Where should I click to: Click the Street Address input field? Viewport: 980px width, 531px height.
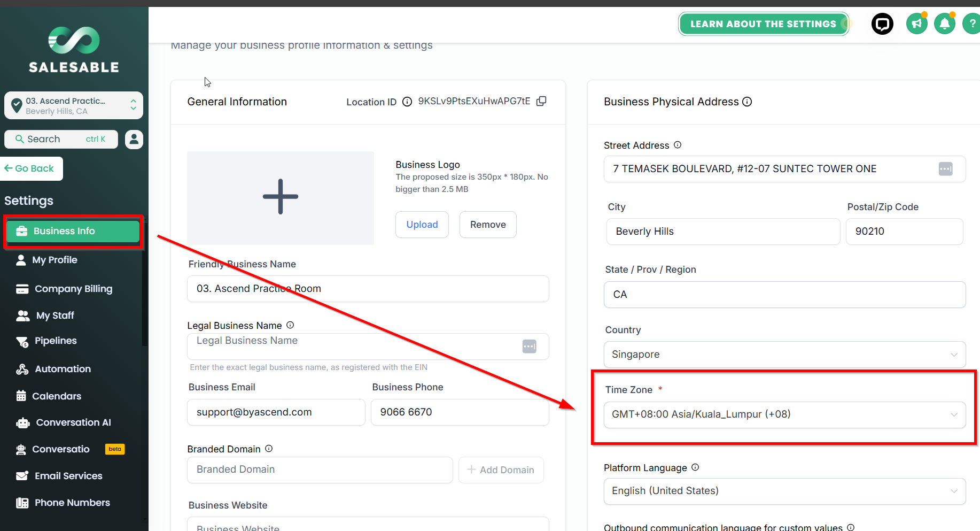click(785, 169)
